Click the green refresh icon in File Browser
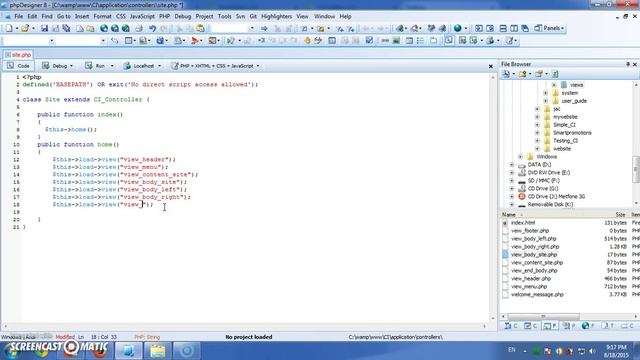 [x=555, y=74]
